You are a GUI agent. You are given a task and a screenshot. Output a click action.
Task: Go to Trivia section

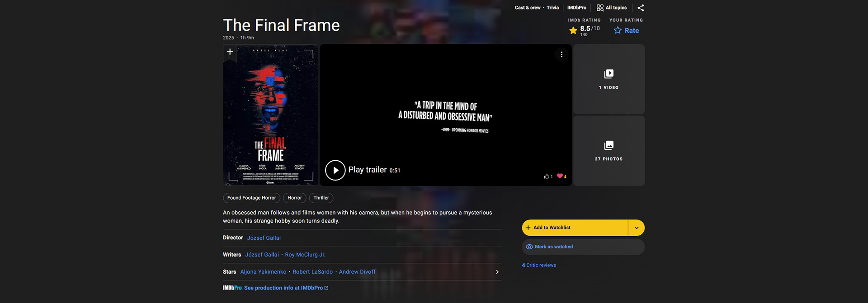[x=552, y=8]
